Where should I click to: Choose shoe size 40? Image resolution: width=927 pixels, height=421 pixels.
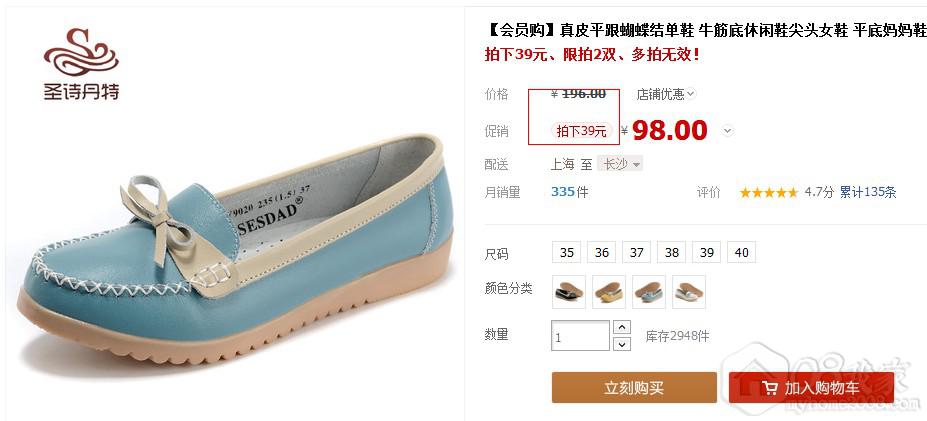pos(741,252)
